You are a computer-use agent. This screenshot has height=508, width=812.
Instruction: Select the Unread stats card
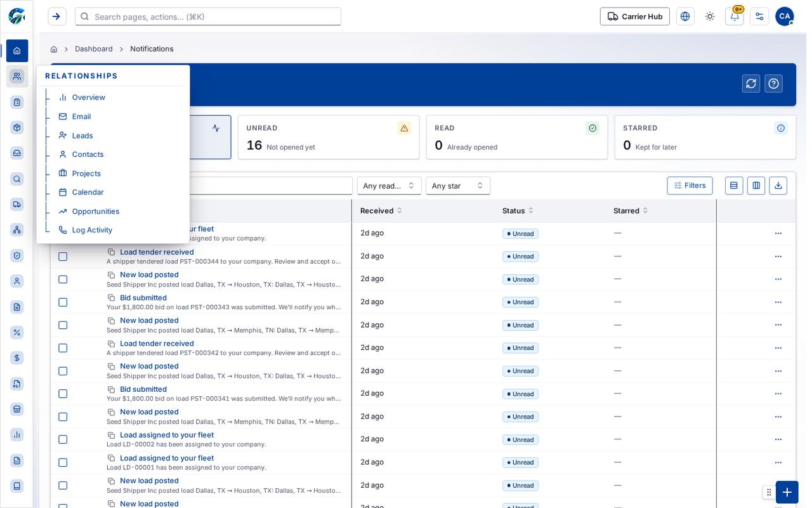[x=329, y=137]
